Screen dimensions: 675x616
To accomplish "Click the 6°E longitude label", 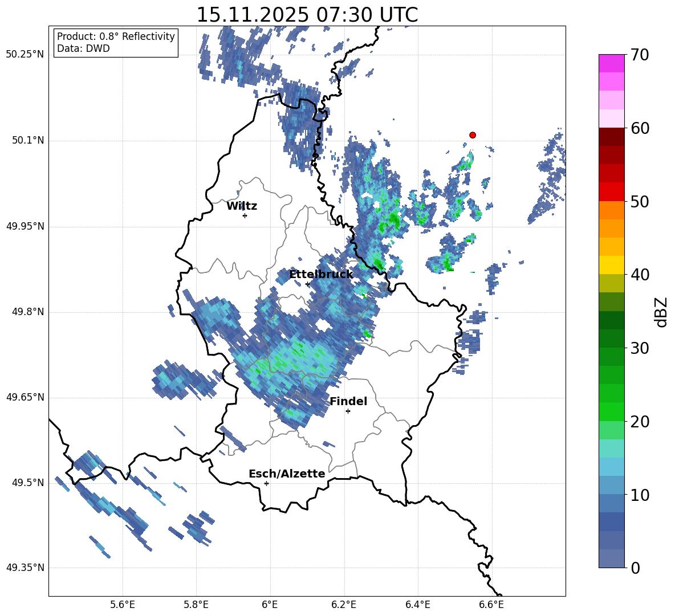I will pos(270,605).
